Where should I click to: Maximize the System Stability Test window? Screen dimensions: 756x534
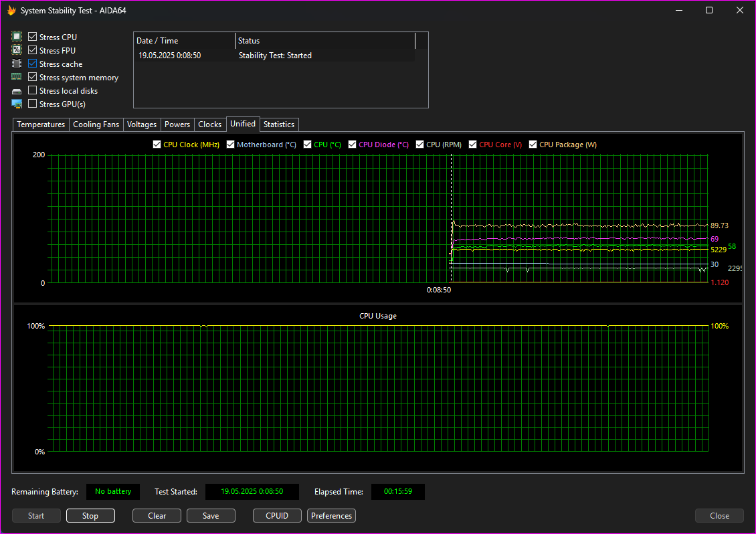click(709, 10)
